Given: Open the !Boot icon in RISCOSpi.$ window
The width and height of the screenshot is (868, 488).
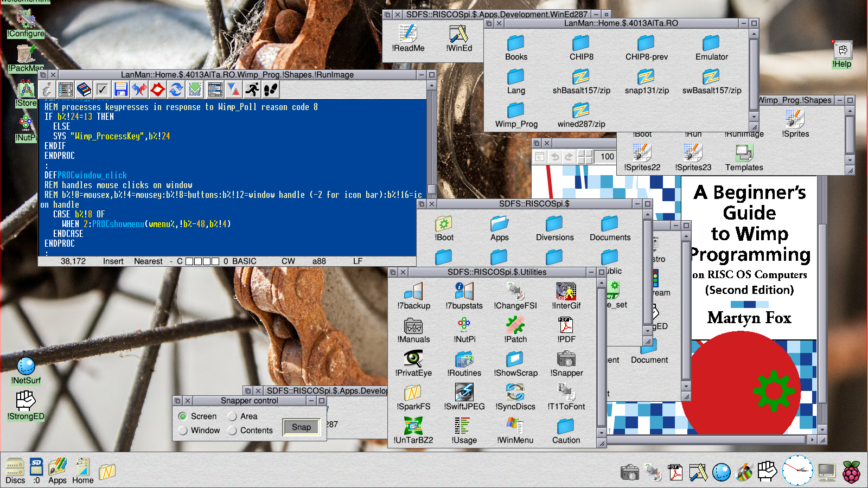Looking at the screenshot, I should pos(444,228).
